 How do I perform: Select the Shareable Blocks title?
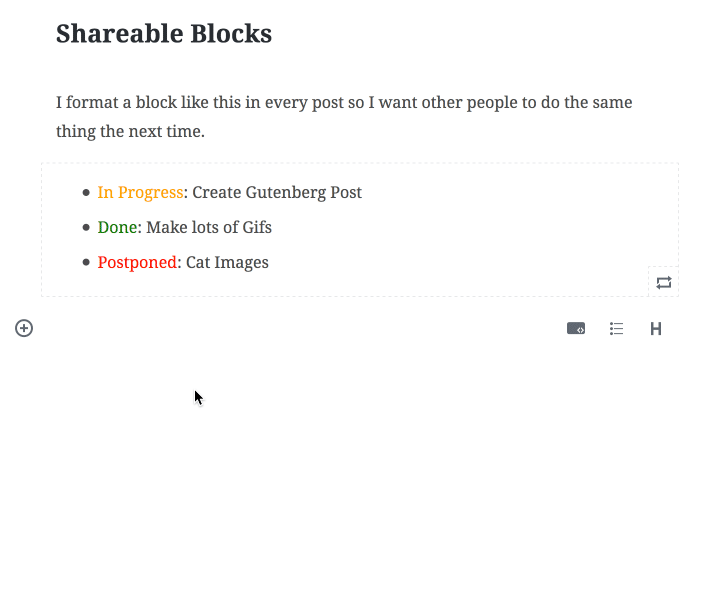[164, 33]
